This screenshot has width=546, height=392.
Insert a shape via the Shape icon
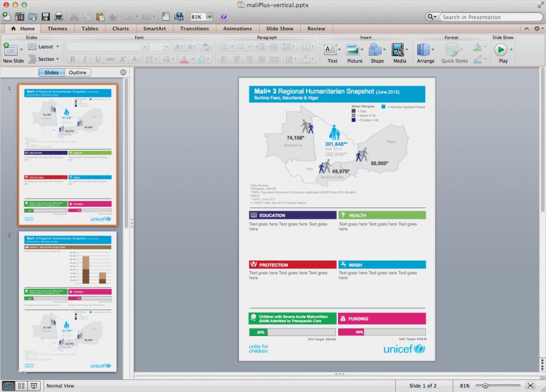[x=376, y=51]
